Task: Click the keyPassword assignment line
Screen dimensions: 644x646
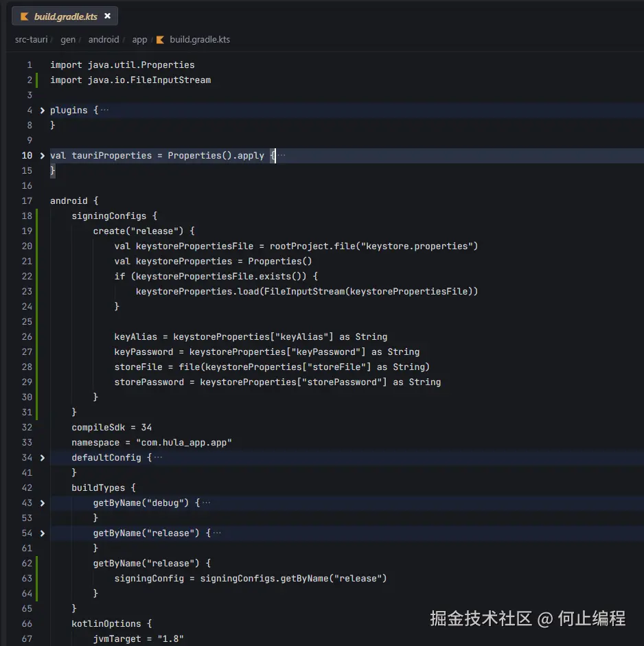Action: click(x=266, y=352)
